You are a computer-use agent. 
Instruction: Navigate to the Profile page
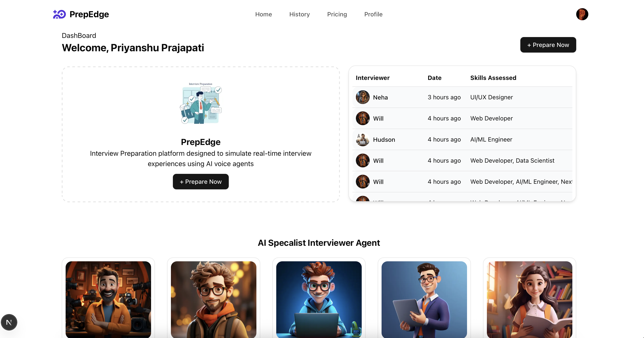pyautogui.click(x=373, y=14)
